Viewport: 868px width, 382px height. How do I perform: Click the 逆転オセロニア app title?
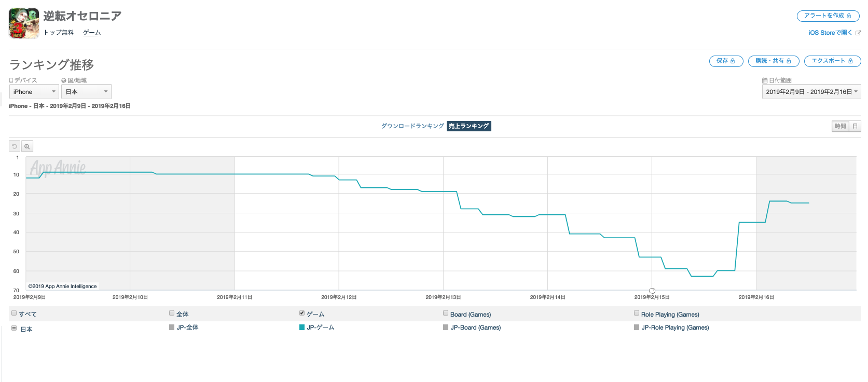[x=82, y=16]
